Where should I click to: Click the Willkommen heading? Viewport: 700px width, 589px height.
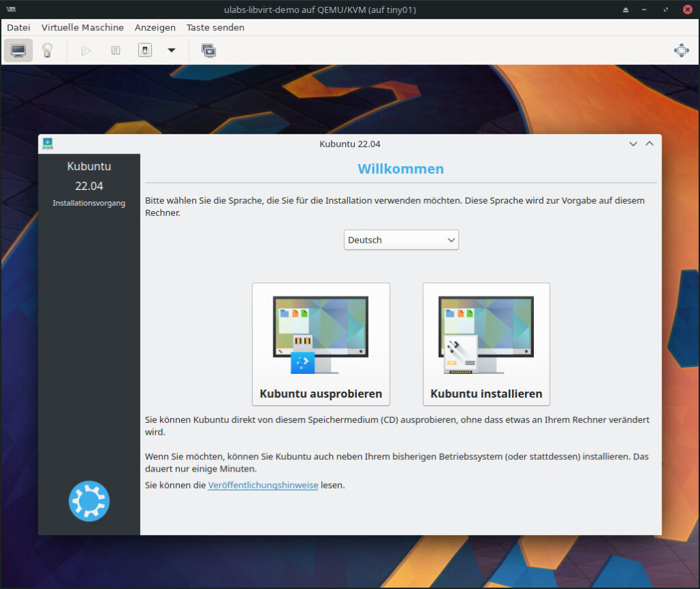coord(401,169)
